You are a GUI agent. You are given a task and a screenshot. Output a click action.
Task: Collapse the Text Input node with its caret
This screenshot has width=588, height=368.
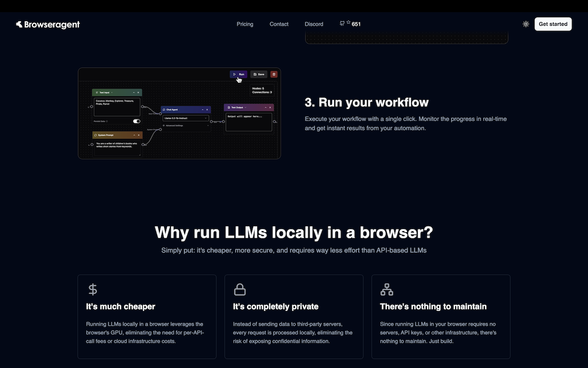(134, 92)
